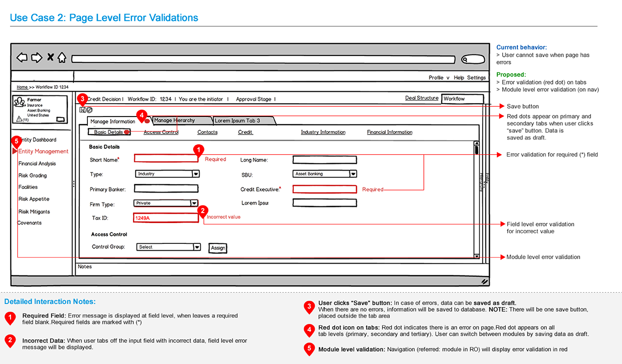Select the Basic Details sub-tab

(108, 132)
